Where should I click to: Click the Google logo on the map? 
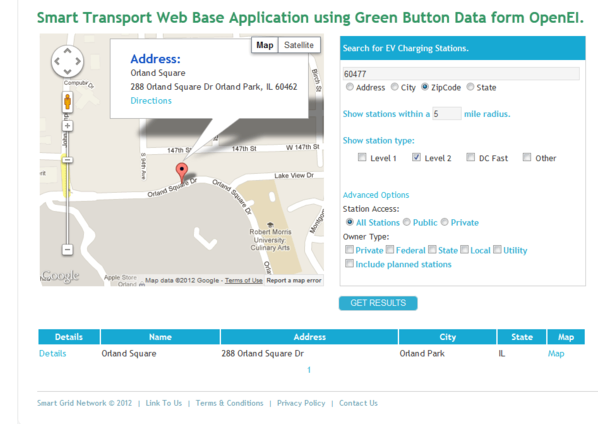[60, 276]
